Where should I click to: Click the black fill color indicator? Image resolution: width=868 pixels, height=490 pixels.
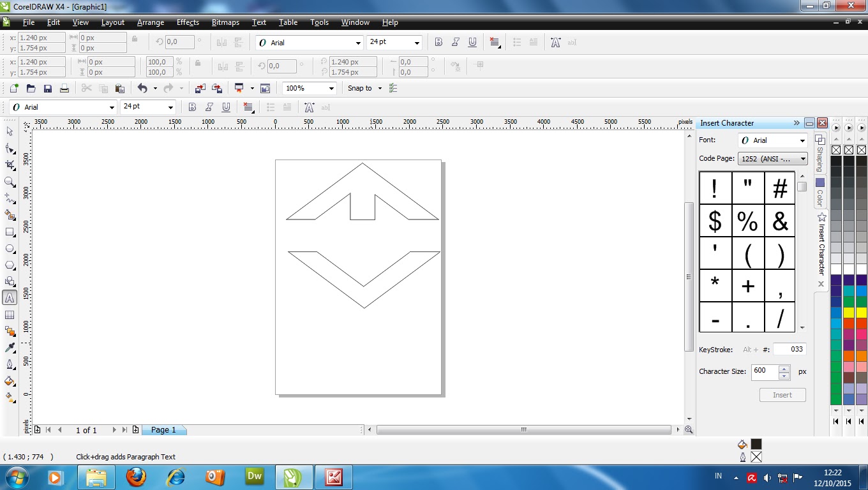pos(756,444)
